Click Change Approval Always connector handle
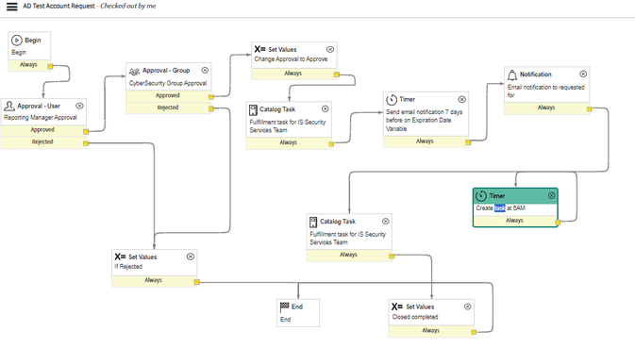 (x=337, y=74)
